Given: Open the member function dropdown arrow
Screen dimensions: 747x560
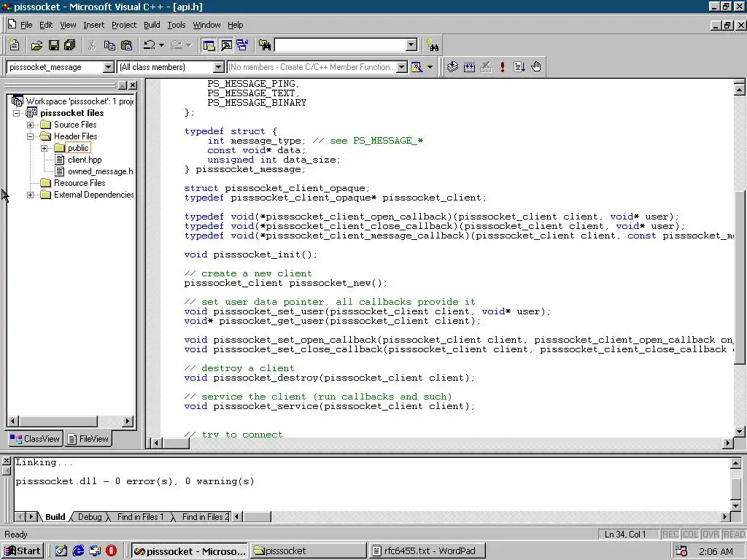Looking at the screenshot, I should [402, 67].
